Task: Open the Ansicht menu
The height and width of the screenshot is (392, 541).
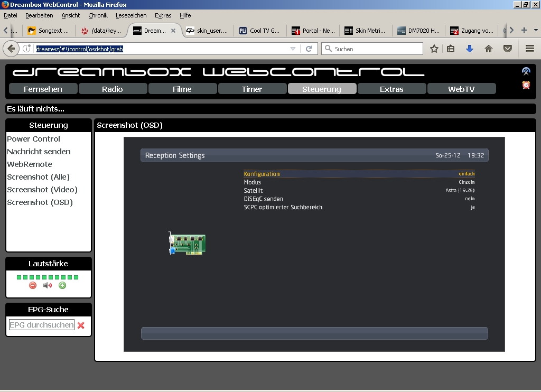Action: click(x=71, y=15)
